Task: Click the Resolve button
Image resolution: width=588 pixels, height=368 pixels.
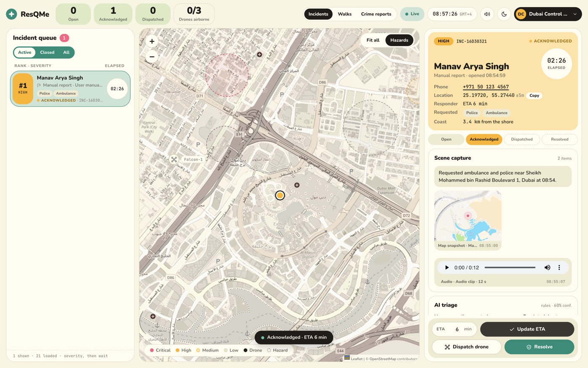Action: [539, 347]
